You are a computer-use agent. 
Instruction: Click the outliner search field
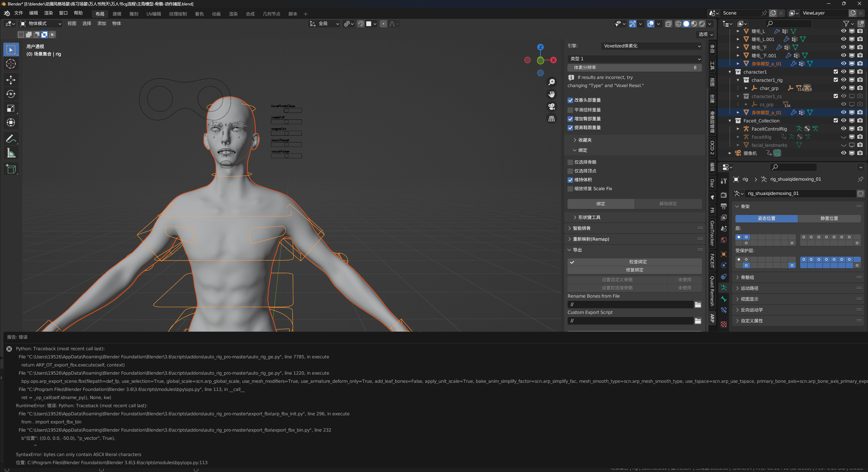click(x=789, y=24)
